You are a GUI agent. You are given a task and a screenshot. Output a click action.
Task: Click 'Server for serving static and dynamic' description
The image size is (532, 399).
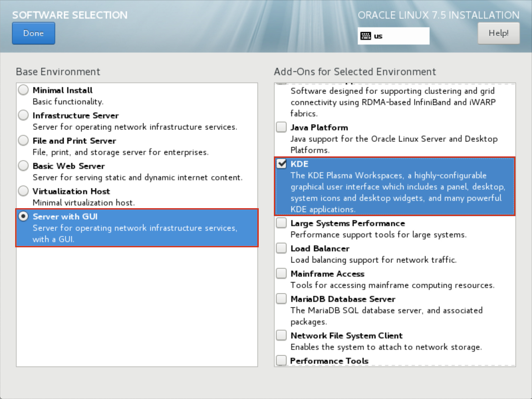click(x=137, y=177)
